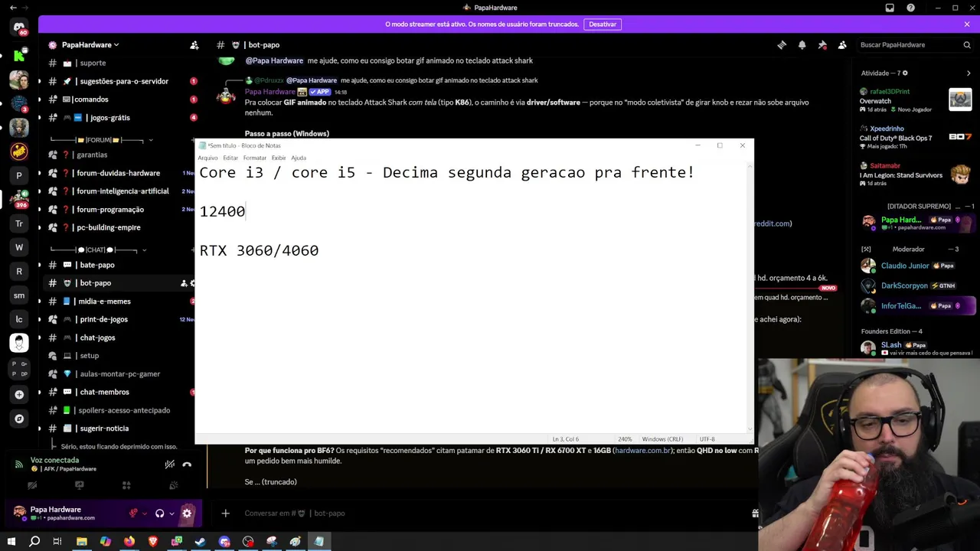The image size is (980, 551).
Task: Open Overwatch activity card of rafael3DPrint
Action: (x=916, y=100)
